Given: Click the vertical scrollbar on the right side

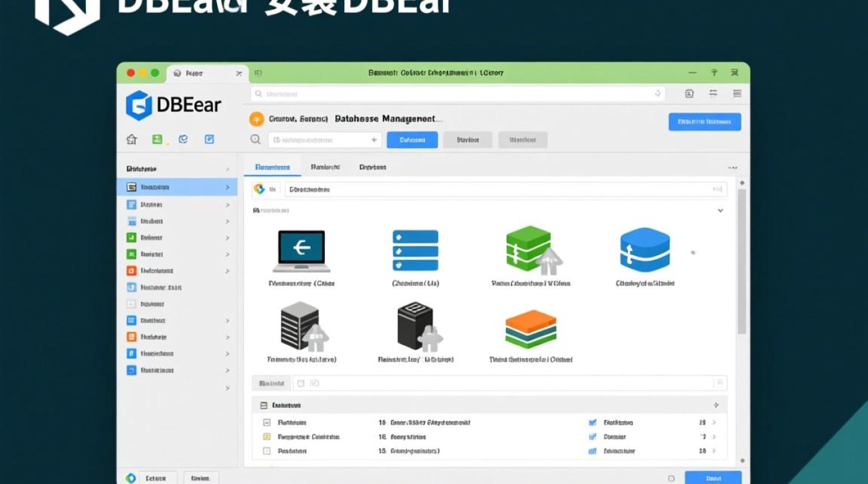Looking at the screenshot, I should (x=742, y=258).
